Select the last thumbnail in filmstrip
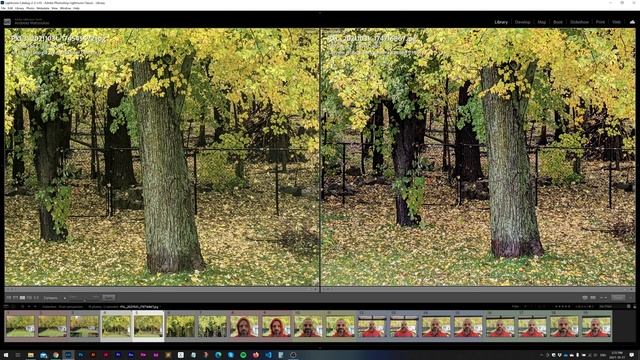Screen dimensions: 640x360 pyautogui.click(x=596, y=326)
